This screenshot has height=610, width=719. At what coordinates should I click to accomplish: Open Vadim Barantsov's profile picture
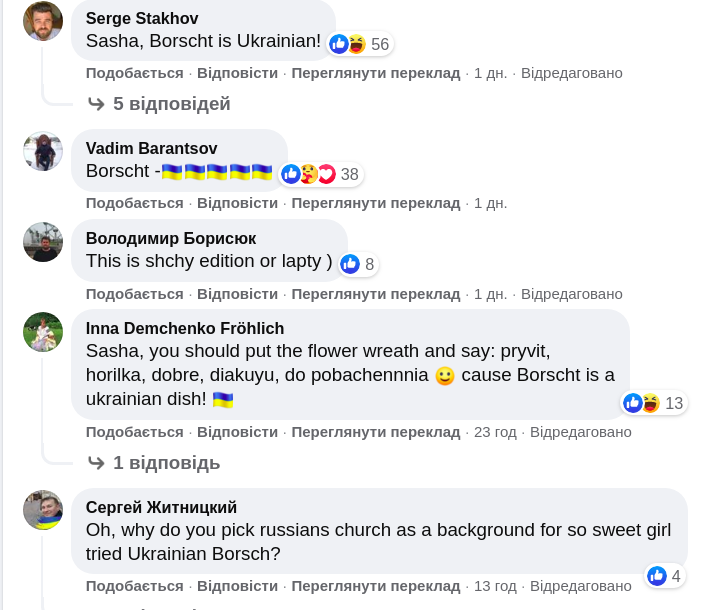pyautogui.click(x=43, y=151)
